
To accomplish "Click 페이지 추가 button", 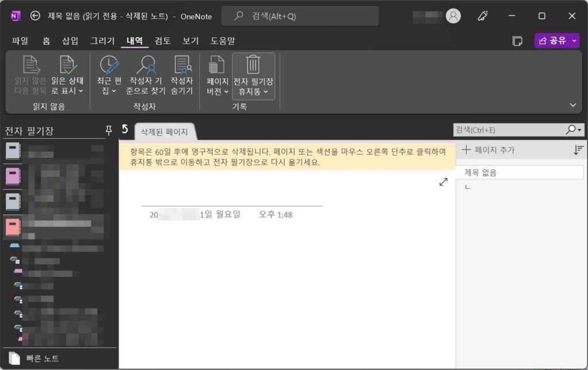I will point(489,150).
